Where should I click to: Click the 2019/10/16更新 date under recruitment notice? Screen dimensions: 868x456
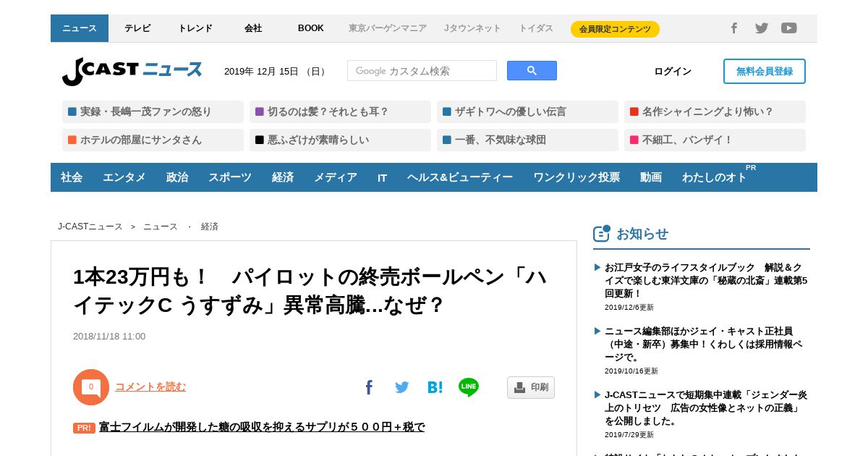631,371
